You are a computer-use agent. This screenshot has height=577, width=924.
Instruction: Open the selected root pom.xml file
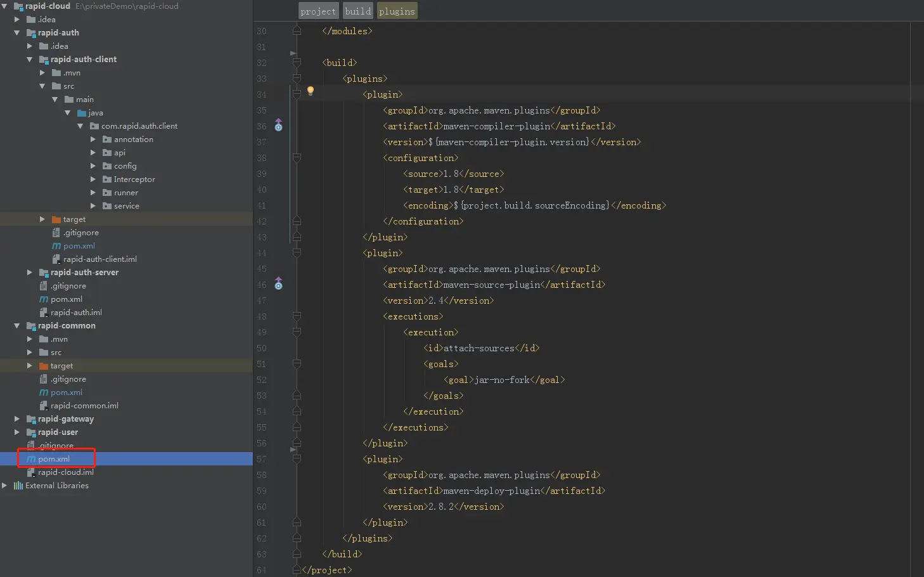(x=54, y=459)
